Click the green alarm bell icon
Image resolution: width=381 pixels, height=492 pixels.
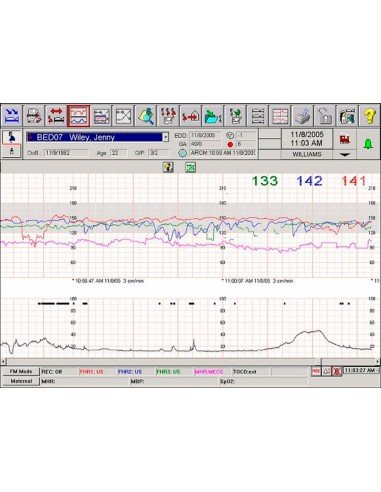pos(368,144)
